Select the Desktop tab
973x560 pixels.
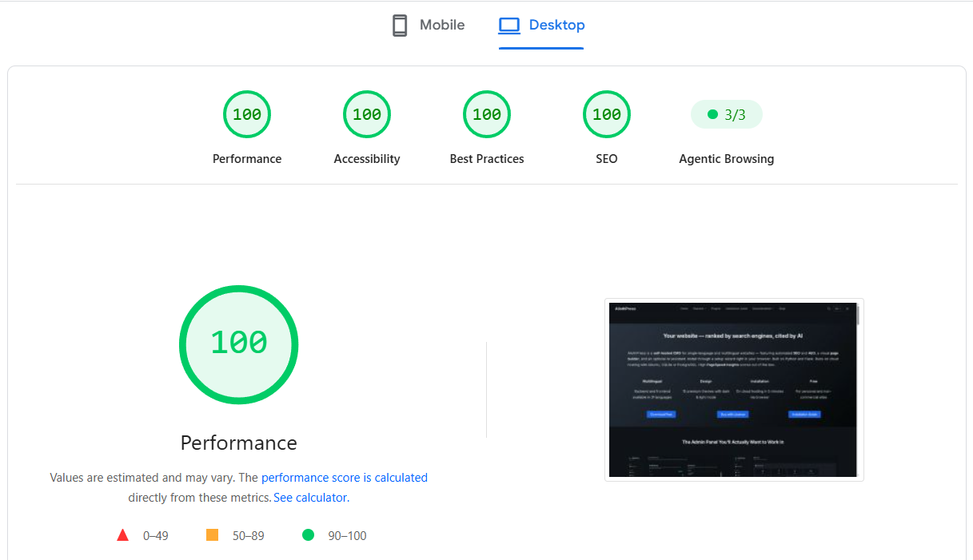pos(541,26)
